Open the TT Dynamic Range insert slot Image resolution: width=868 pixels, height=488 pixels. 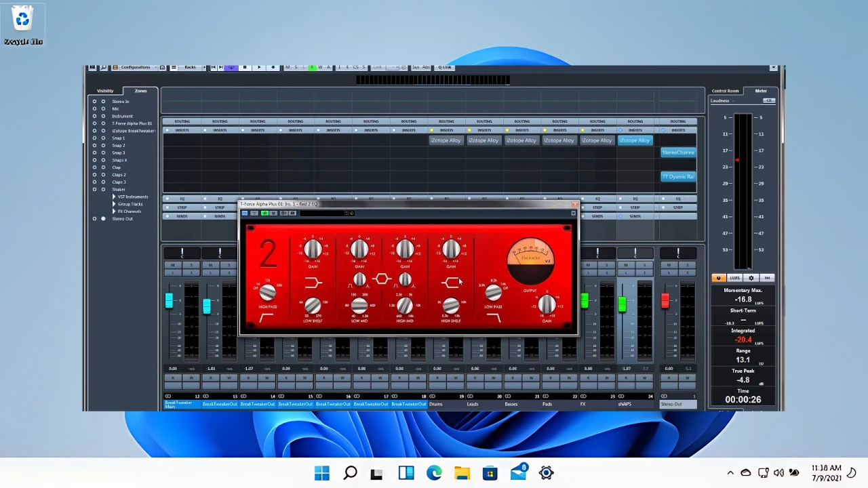coord(678,177)
